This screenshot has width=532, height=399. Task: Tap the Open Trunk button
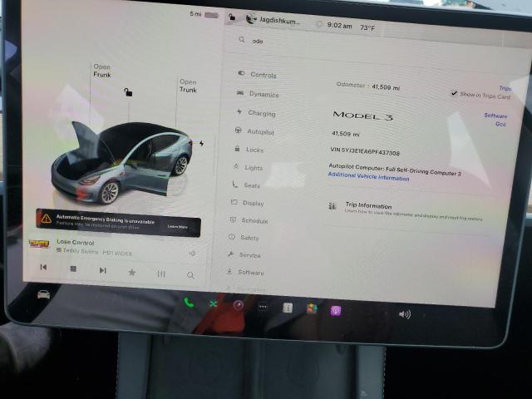tap(188, 86)
